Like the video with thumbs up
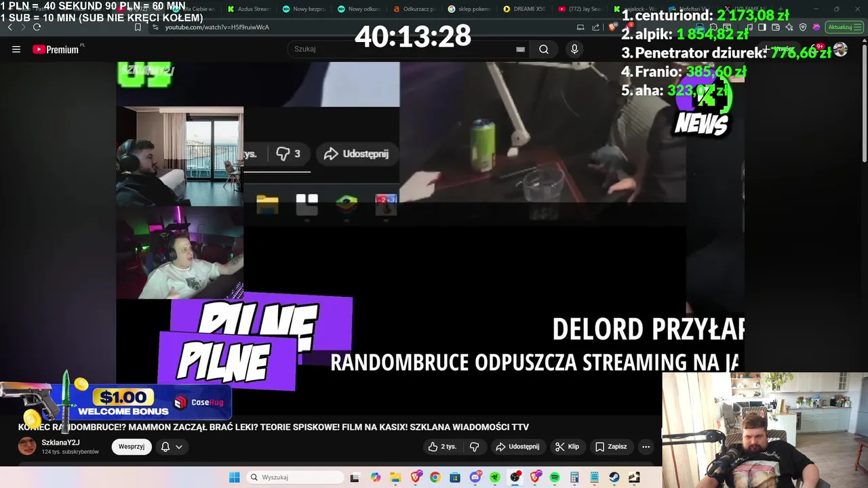 [x=442, y=447]
